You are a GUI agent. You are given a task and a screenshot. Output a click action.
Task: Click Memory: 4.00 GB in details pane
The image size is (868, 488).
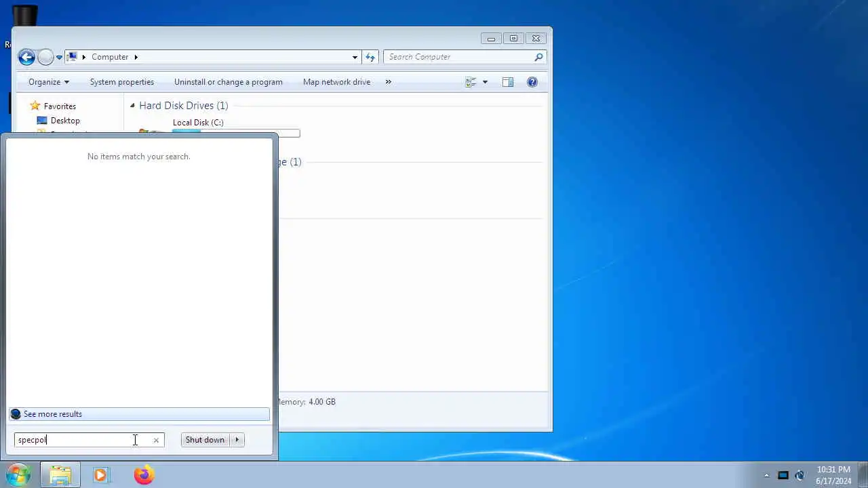point(307,402)
